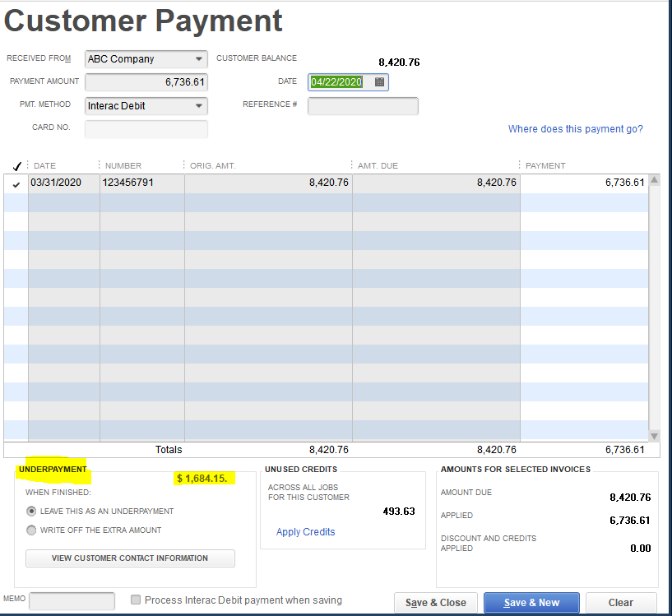The width and height of the screenshot is (672, 616).
Task: Click the Reference # input field
Action: 363,106
